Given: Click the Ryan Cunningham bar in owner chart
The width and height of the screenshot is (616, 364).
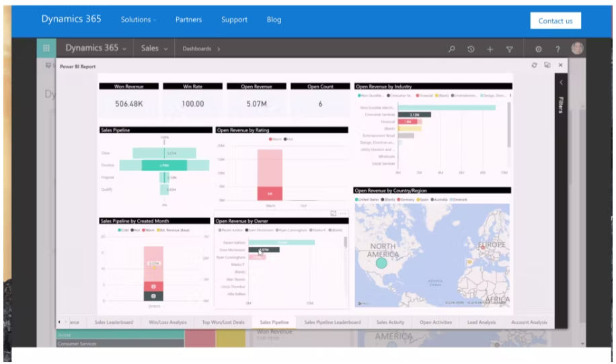Looking at the screenshot, I should [x=257, y=257].
